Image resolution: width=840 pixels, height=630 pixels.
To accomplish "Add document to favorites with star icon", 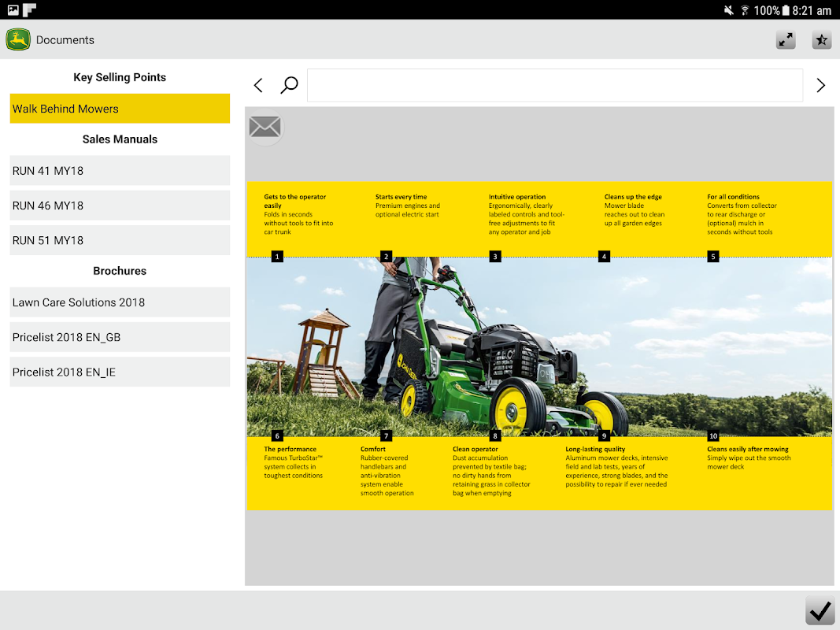I will click(x=821, y=39).
